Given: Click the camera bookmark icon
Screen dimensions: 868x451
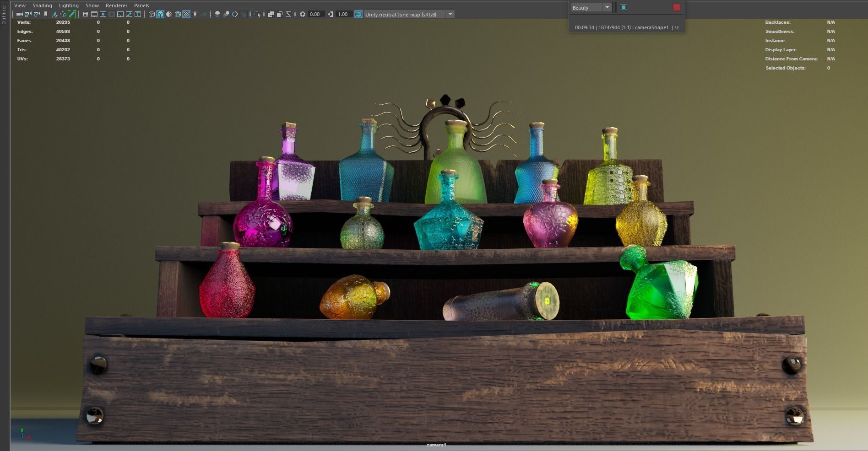Looking at the screenshot, I should tap(46, 14).
